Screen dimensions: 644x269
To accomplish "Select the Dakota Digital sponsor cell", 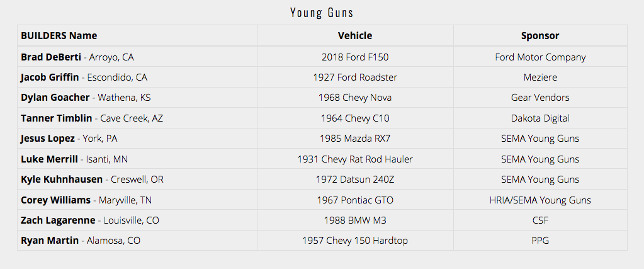I will tap(540, 118).
